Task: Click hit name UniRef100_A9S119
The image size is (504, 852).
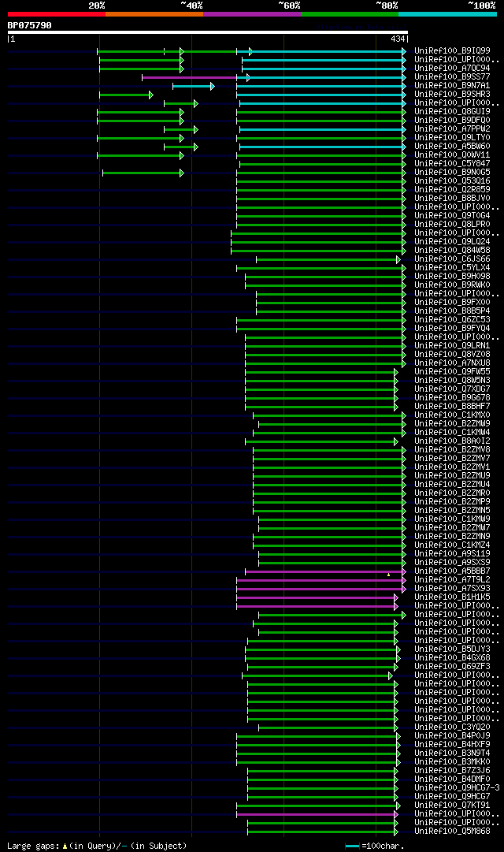Action: (452, 554)
